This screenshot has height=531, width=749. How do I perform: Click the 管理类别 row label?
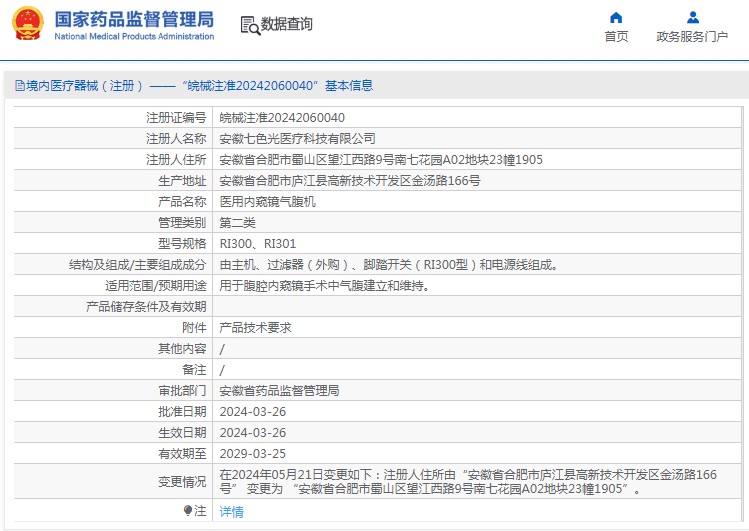point(182,223)
